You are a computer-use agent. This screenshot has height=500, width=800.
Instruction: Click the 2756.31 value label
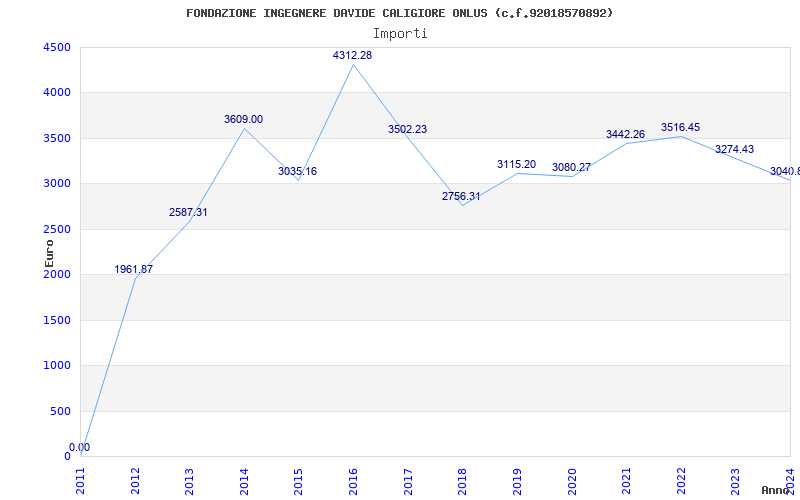(x=461, y=196)
